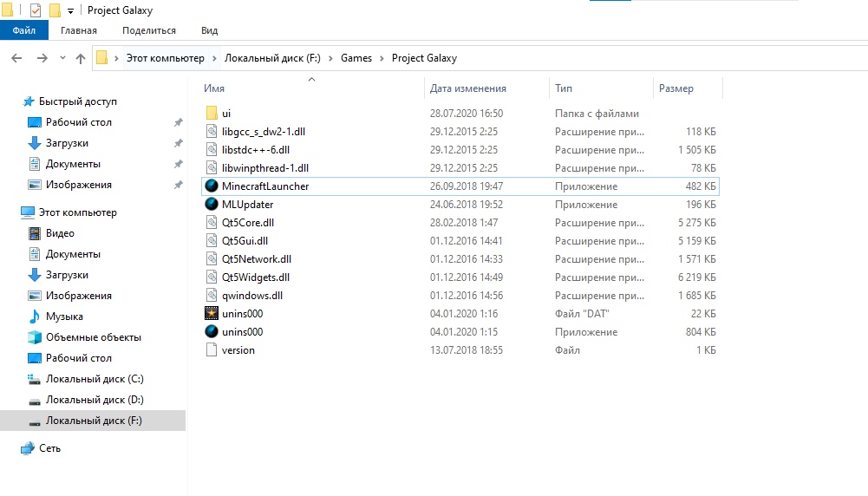Open the ui folder icon
Image resolution: width=868 pixels, height=496 pixels.
click(211, 114)
